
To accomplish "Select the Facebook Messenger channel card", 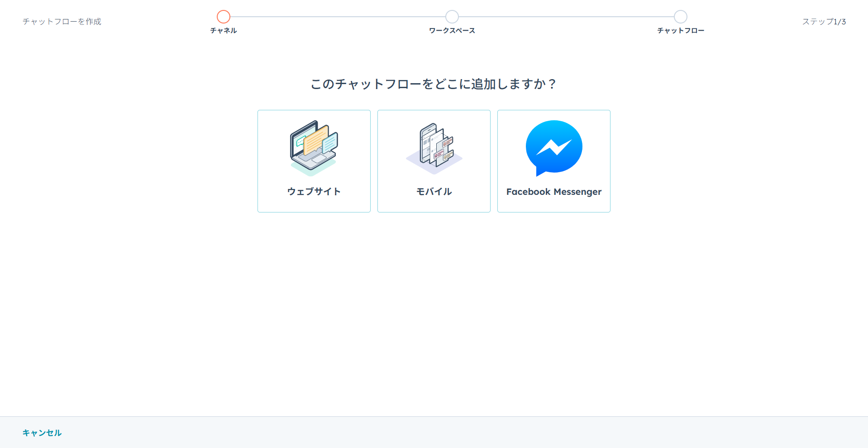I will [x=553, y=161].
